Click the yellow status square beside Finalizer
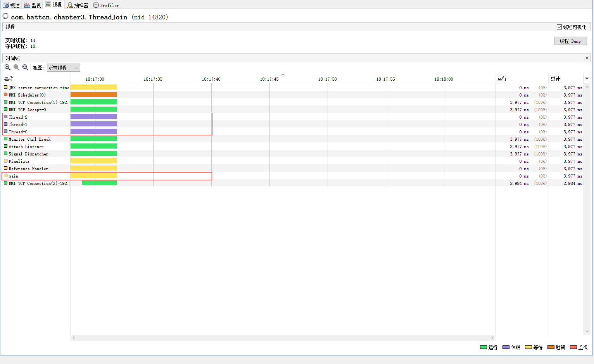 (x=5, y=161)
